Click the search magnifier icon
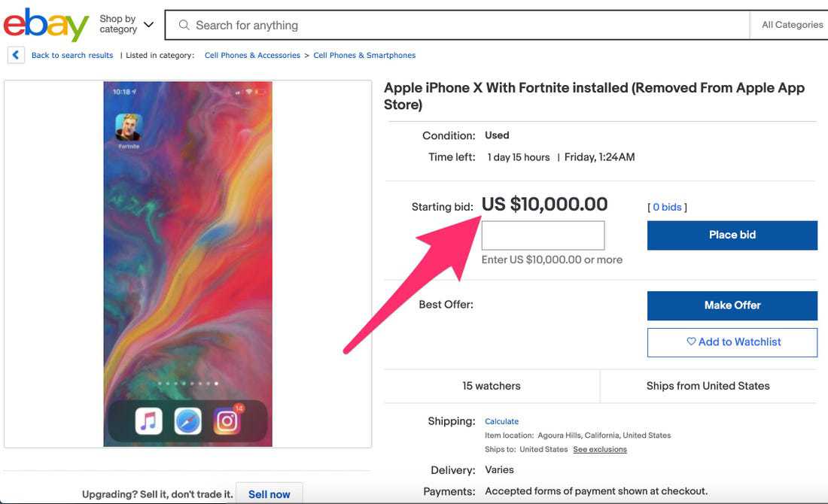 click(x=184, y=25)
